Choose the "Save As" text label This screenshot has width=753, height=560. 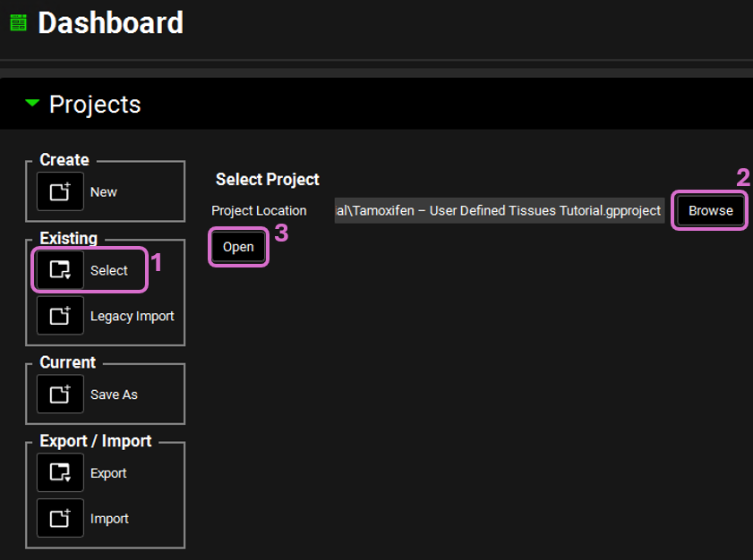point(114,395)
